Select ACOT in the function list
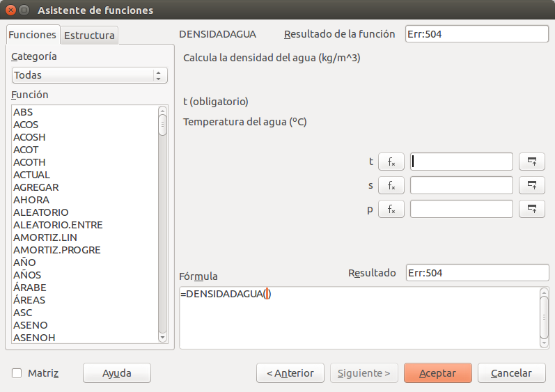 click(85, 150)
